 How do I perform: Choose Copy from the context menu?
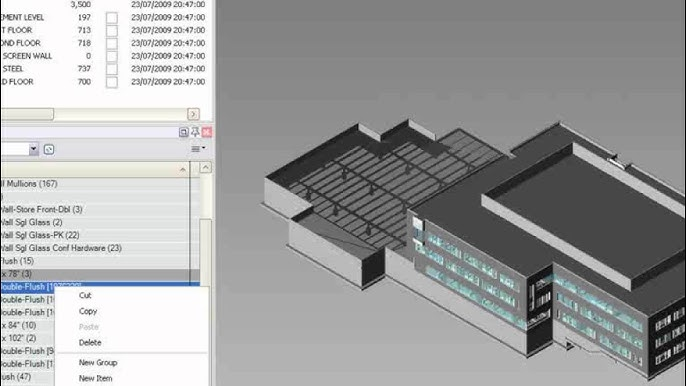click(88, 311)
